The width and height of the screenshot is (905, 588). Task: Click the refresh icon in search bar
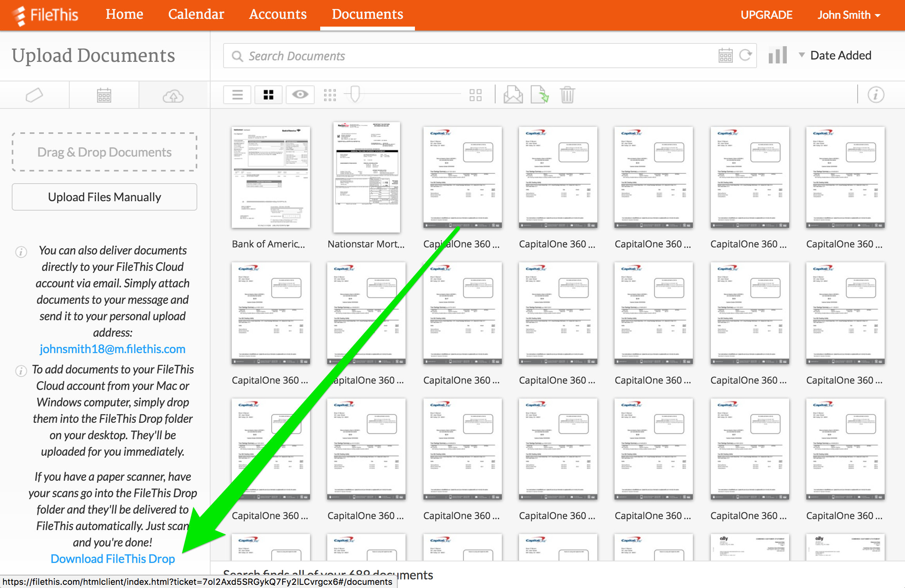[x=745, y=55]
